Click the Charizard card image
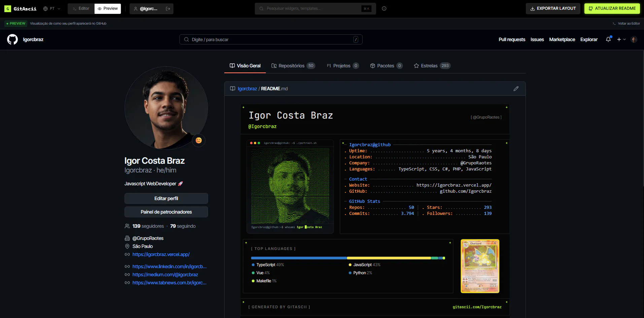 tap(480, 266)
